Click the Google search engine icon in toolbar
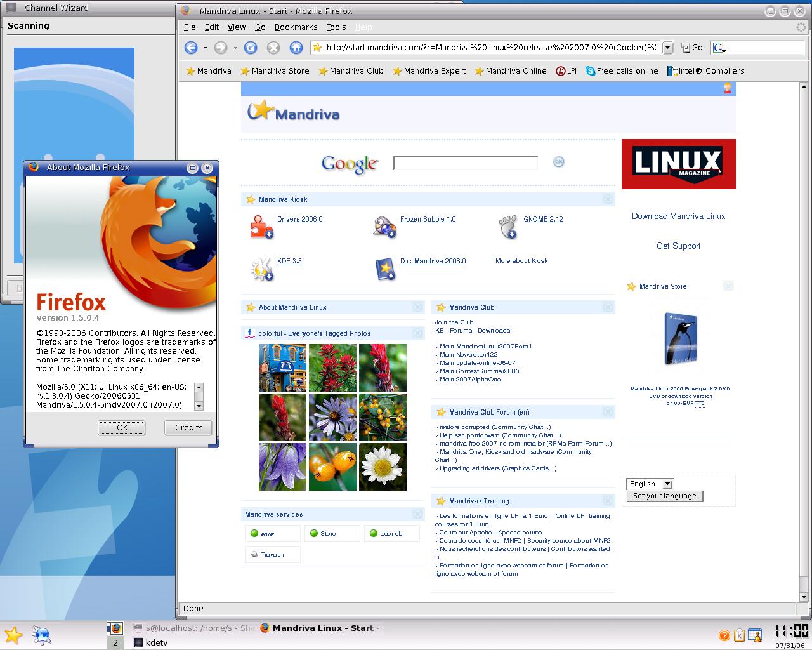The height and width of the screenshot is (650, 812). tap(719, 48)
